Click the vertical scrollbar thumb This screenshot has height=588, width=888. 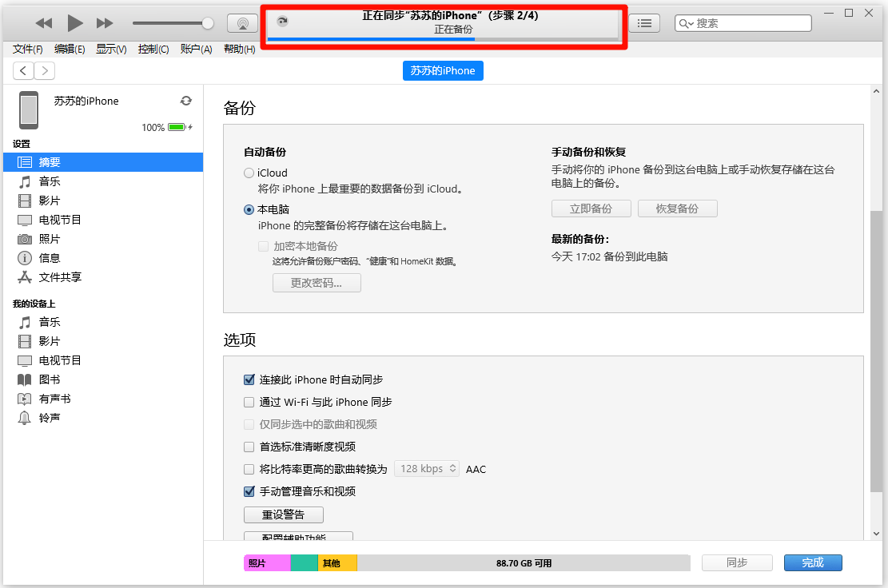[x=876, y=351]
